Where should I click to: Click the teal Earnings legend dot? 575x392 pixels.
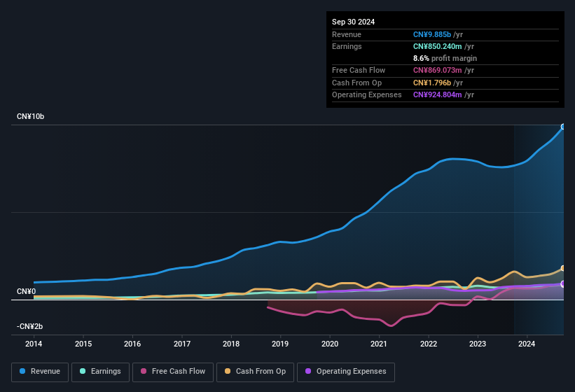tap(83, 372)
